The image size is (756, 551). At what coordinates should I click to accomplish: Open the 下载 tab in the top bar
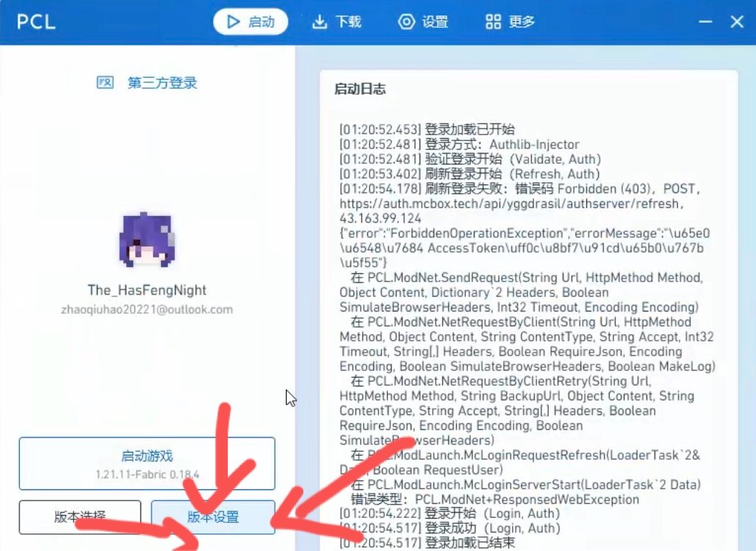(x=336, y=22)
